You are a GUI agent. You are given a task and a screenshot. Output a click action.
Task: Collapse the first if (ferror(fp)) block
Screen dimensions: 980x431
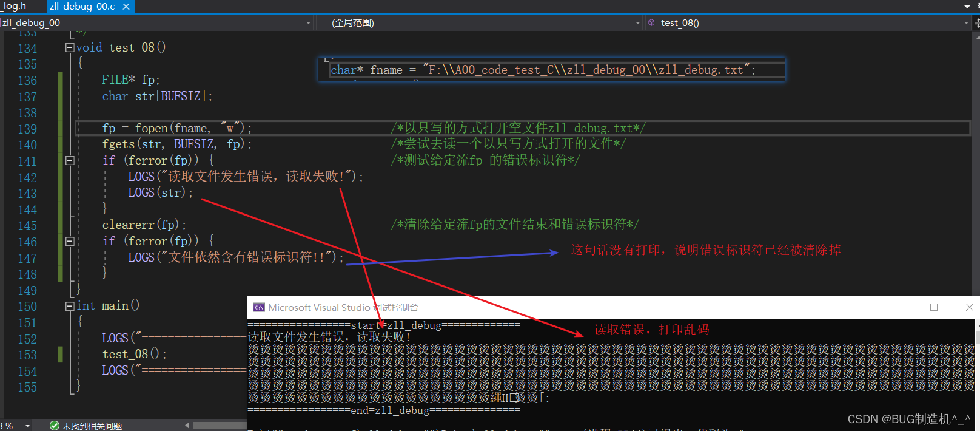(x=70, y=160)
